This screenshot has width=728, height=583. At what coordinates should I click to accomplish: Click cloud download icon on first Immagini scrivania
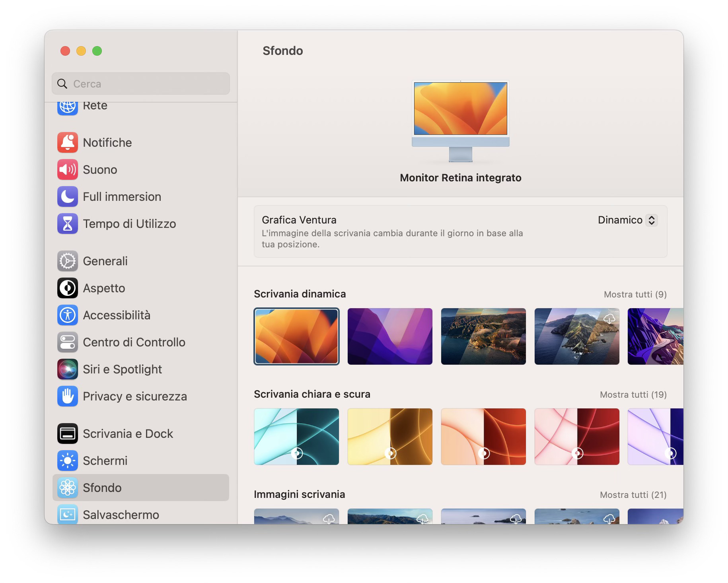click(329, 519)
